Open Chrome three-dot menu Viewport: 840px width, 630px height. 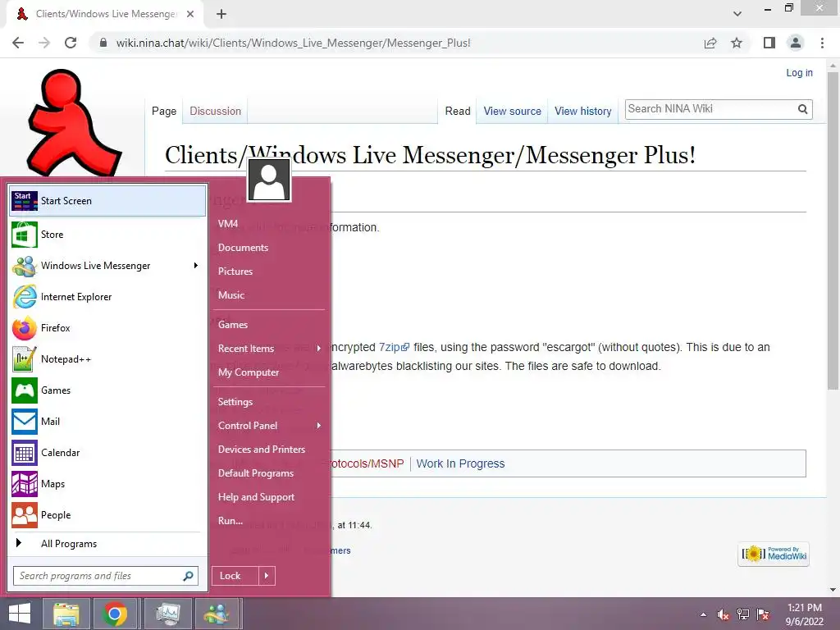tap(822, 43)
